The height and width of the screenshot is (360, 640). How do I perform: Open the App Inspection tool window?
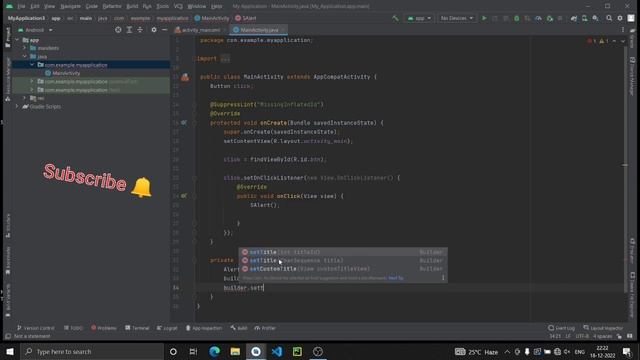click(204, 328)
